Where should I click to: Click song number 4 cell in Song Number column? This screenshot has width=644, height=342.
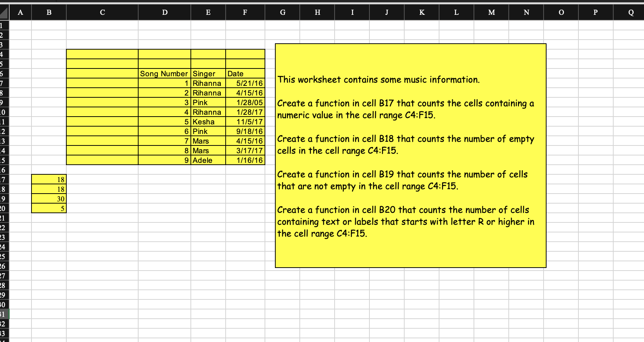click(165, 112)
